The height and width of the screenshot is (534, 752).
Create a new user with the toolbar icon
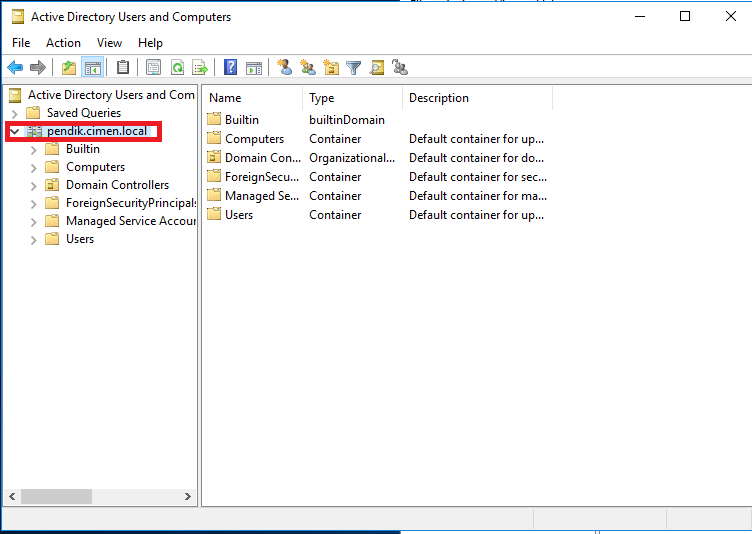(285, 68)
